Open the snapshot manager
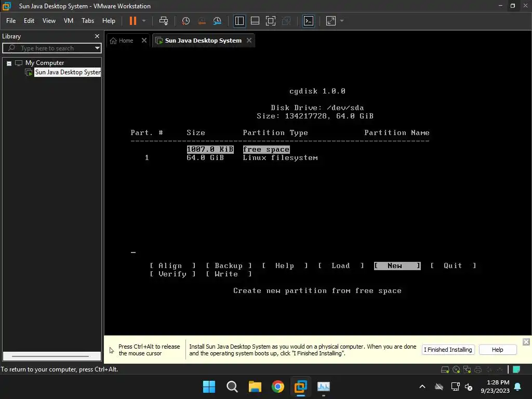532x399 pixels. [217, 21]
